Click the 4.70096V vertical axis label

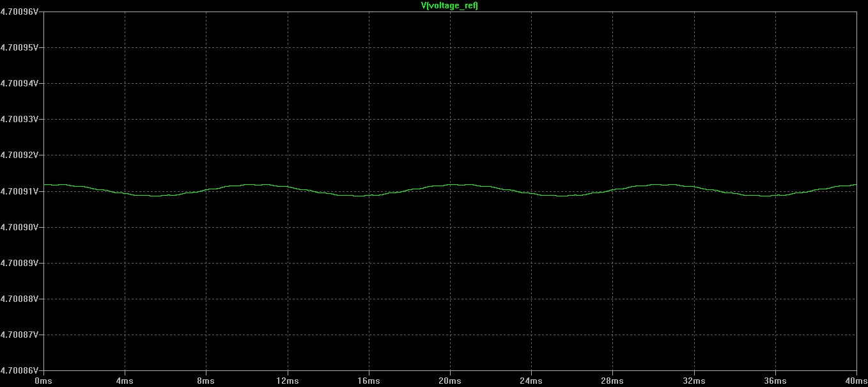(19, 12)
